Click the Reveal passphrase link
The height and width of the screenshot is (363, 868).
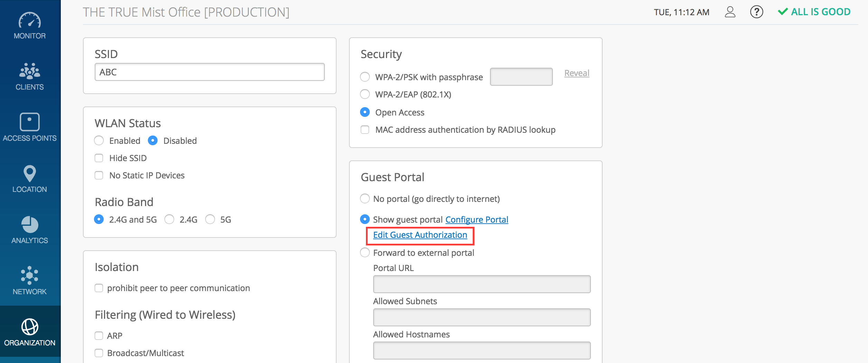(x=577, y=73)
